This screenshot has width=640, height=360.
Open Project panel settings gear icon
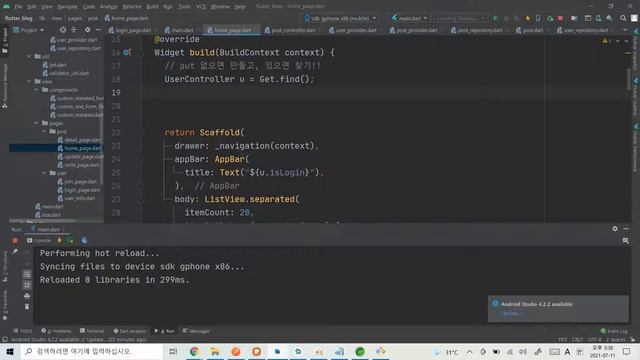(87, 30)
